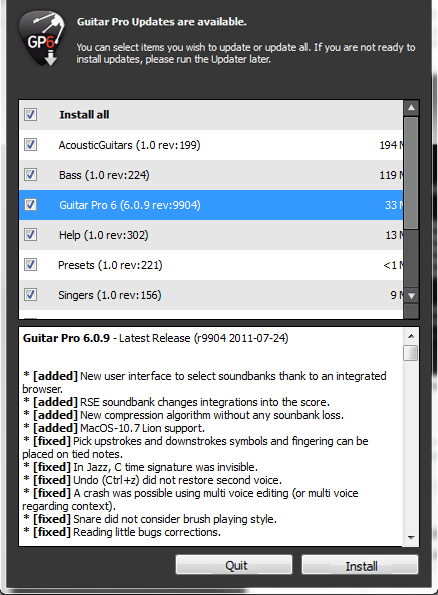The height and width of the screenshot is (595, 438).
Task: Click the update list scrollbar thumb
Action: click(x=411, y=173)
